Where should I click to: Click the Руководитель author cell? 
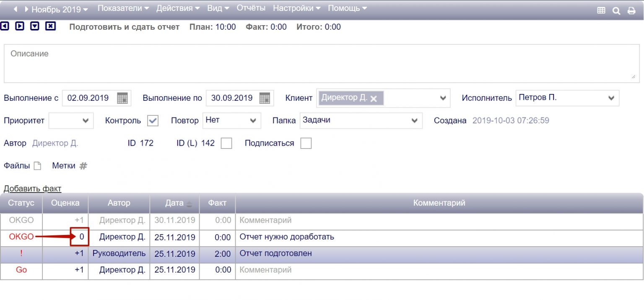pos(119,254)
